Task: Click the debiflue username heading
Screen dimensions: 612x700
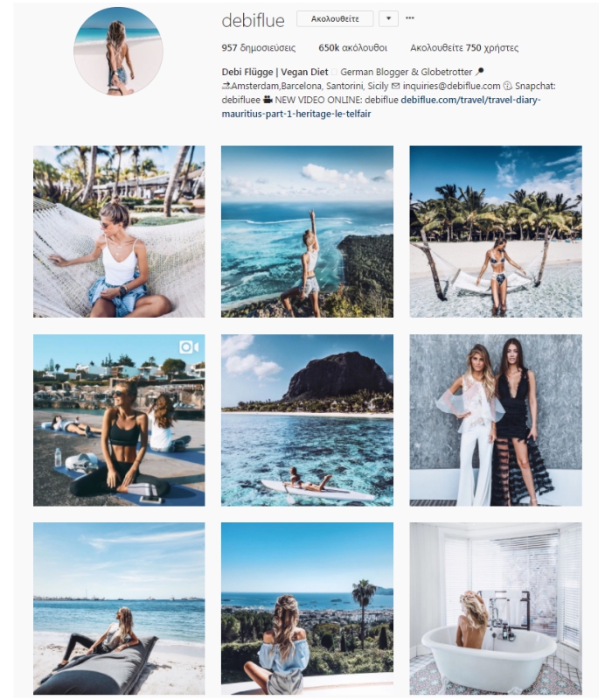Action: [253, 20]
